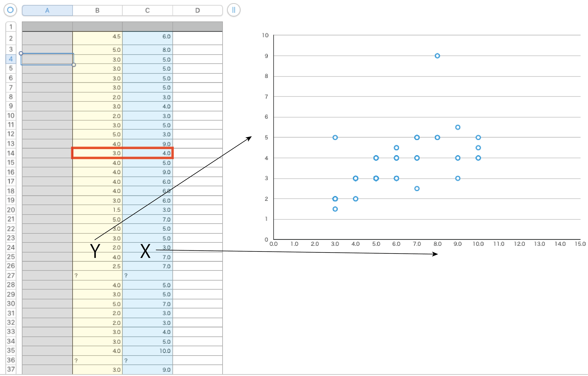The height and width of the screenshot is (376, 588).
Task: Click the row 27 number header
Action: [x=11, y=276]
